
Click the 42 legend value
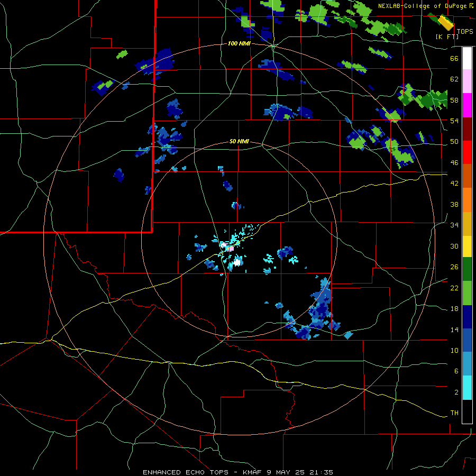click(454, 184)
